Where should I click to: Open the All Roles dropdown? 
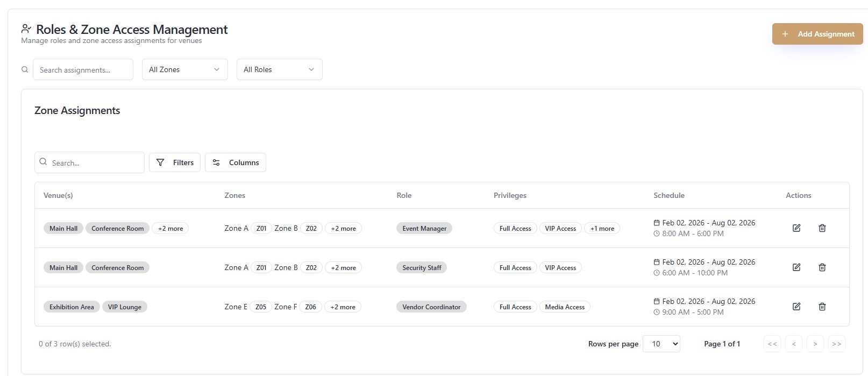point(279,69)
